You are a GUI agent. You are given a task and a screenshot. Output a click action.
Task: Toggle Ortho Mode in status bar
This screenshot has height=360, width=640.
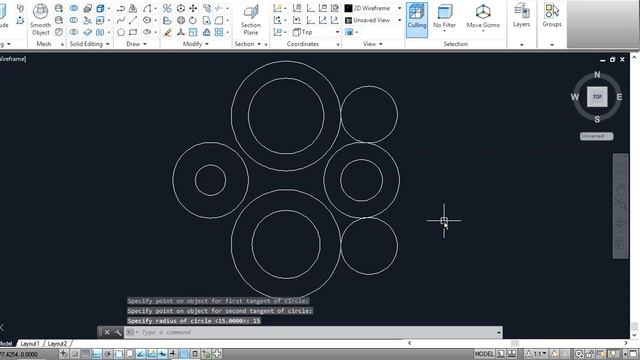[x=97, y=354]
